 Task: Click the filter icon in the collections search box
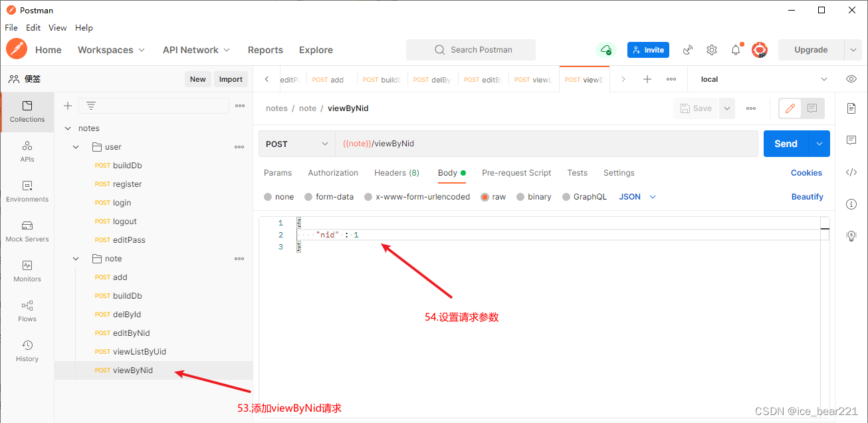coord(91,106)
